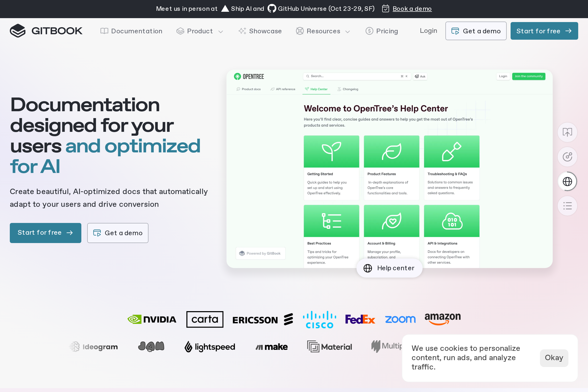Select the Ask AI icon next to search

417,76
